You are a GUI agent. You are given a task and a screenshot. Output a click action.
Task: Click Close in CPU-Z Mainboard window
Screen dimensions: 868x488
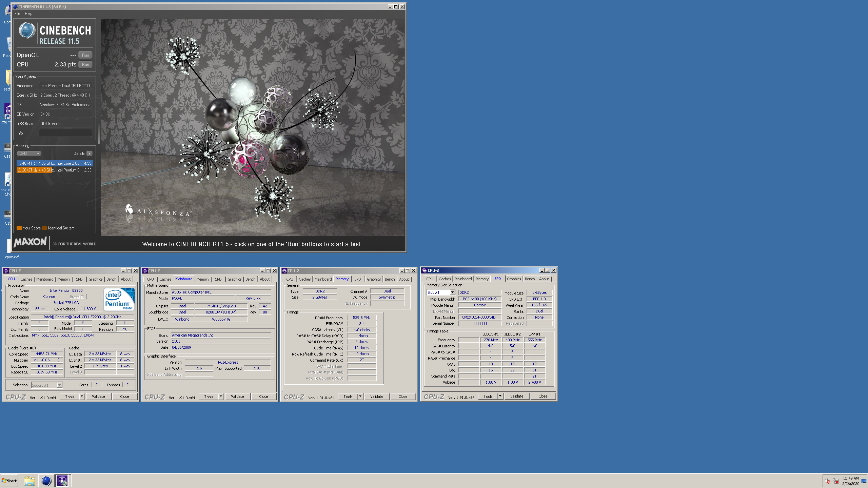pos(263,396)
